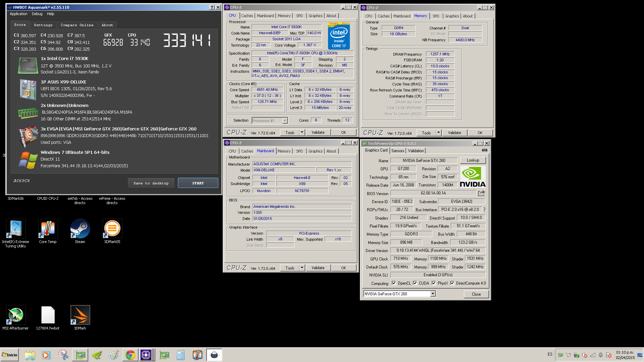The height and width of the screenshot is (362, 644).
Task: Click the NVIDIA green logo taskbar icon
Action: click(x=97, y=355)
